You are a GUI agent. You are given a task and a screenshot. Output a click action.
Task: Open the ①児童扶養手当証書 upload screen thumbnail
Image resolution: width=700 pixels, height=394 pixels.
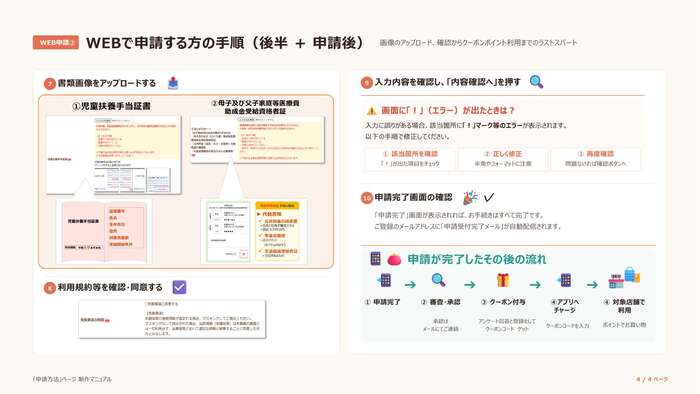[114, 155]
